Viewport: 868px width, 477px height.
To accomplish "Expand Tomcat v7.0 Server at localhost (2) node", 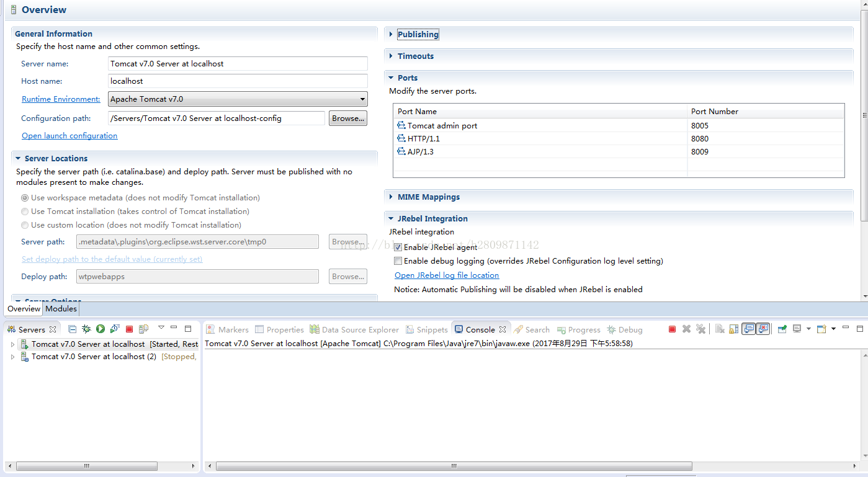I will (12, 357).
